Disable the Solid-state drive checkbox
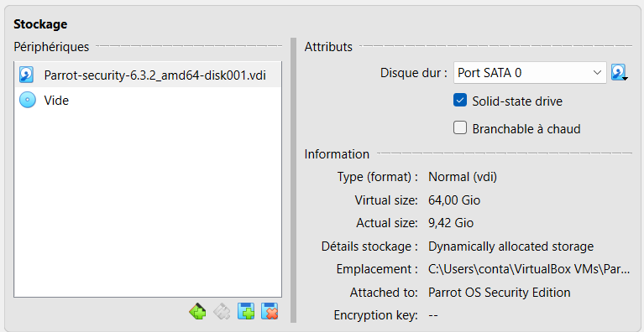644x332 pixels. [x=460, y=101]
